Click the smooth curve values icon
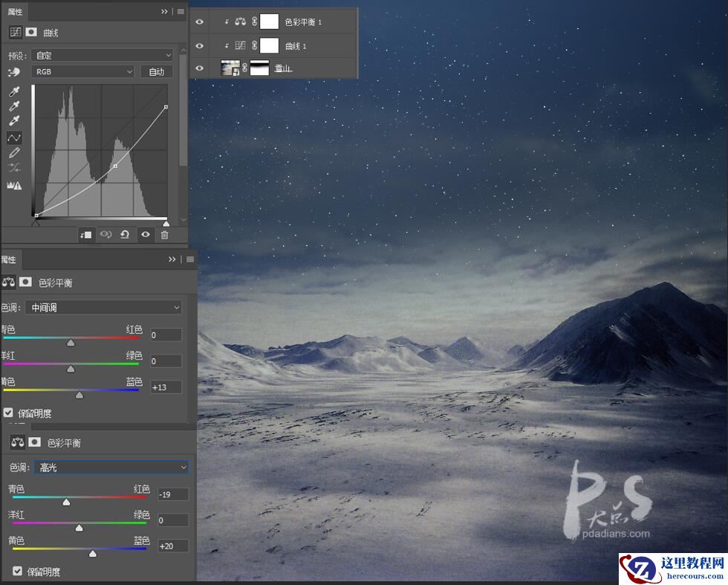 (x=13, y=167)
